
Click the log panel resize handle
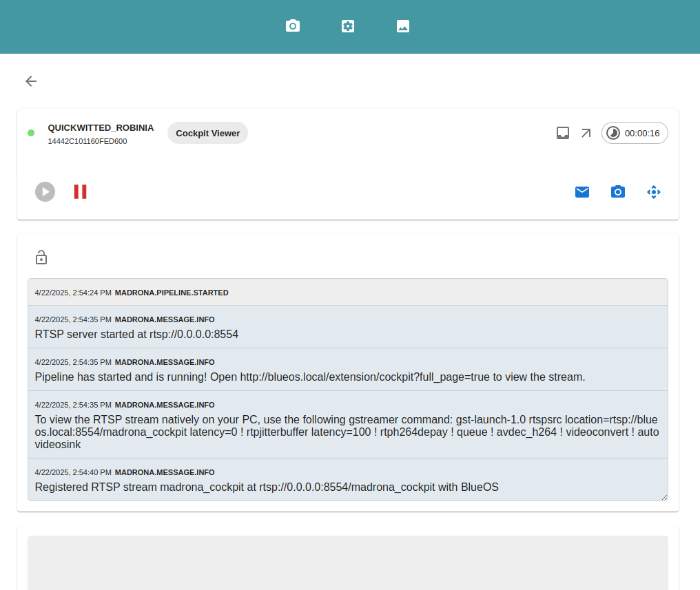pyautogui.click(x=664, y=497)
